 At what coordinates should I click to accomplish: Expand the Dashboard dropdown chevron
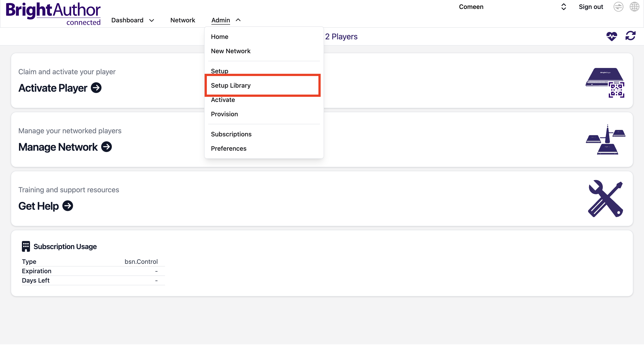tap(152, 21)
